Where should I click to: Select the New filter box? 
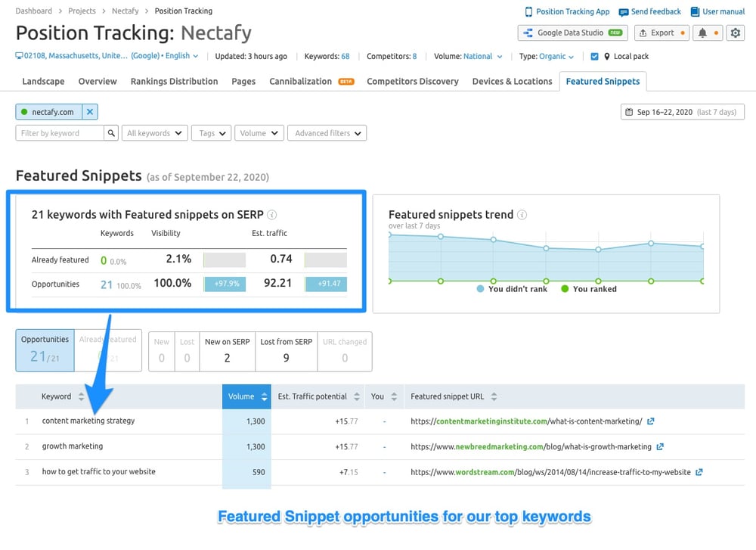[x=162, y=351]
